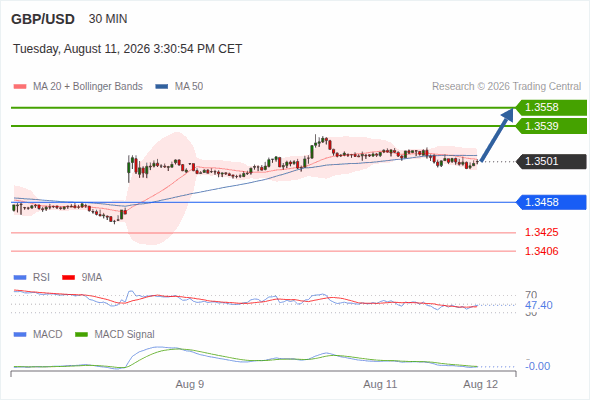The image size is (590, 400).
Task: Click the Aug 11 date axis label
Action: [380, 385]
